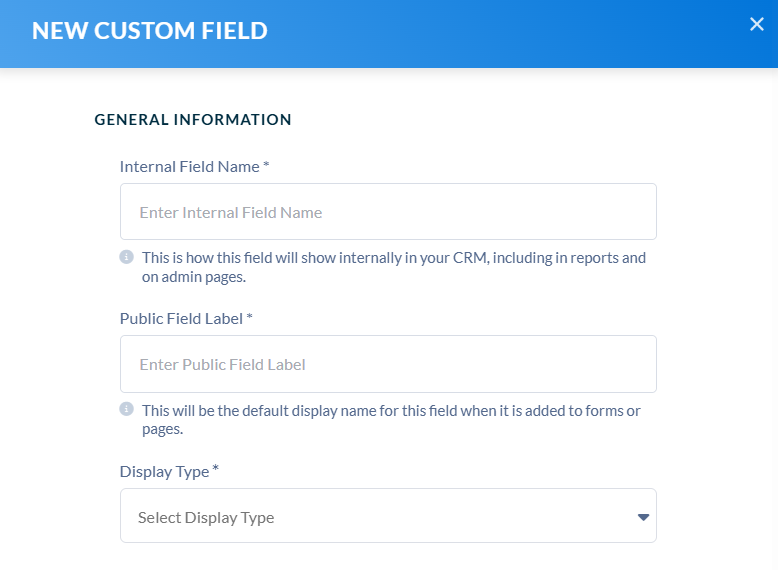The image size is (778, 570).
Task: Click required asterisk next to Display Type
Action: tap(215, 467)
